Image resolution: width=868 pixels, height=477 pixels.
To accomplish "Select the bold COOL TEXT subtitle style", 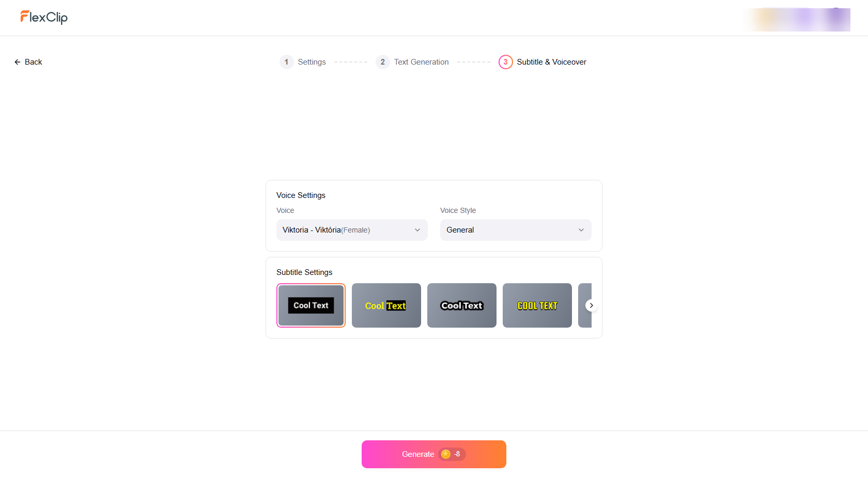I will (537, 305).
